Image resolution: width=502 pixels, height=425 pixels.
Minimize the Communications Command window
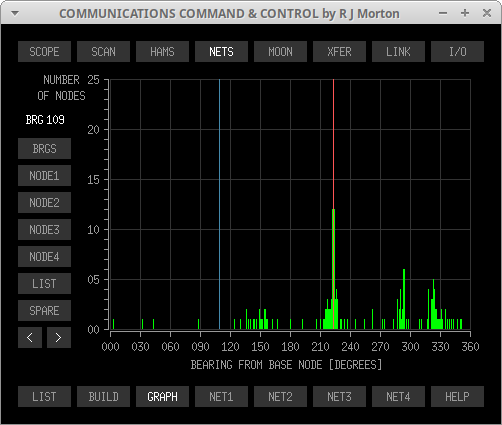coord(443,13)
